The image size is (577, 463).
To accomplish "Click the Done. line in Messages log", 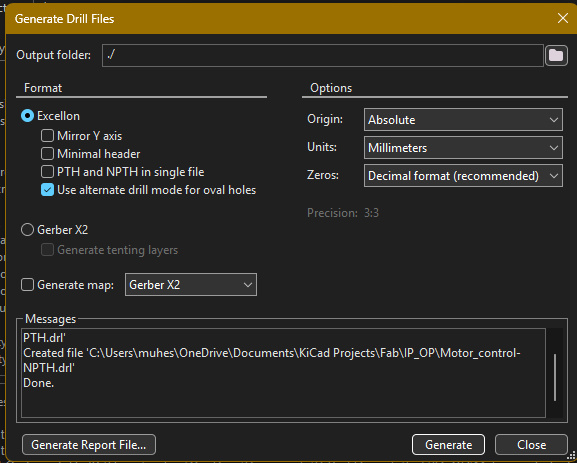I will tap(39, 383).
